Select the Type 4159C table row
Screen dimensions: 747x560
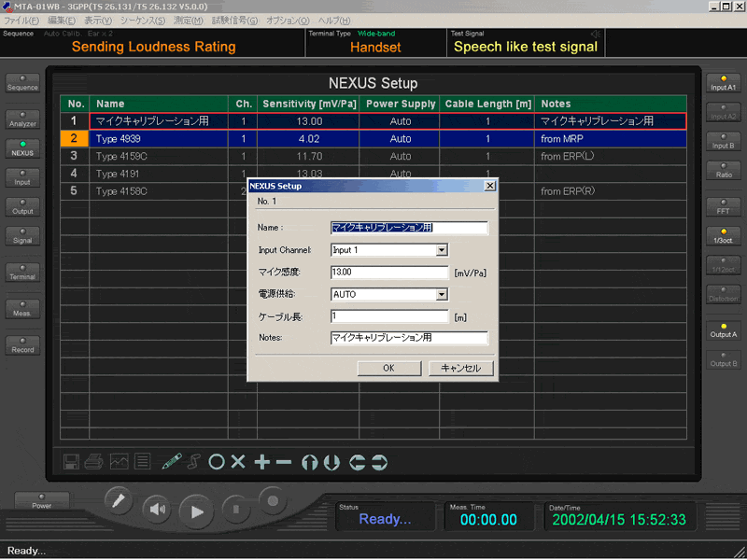(373, 156)
